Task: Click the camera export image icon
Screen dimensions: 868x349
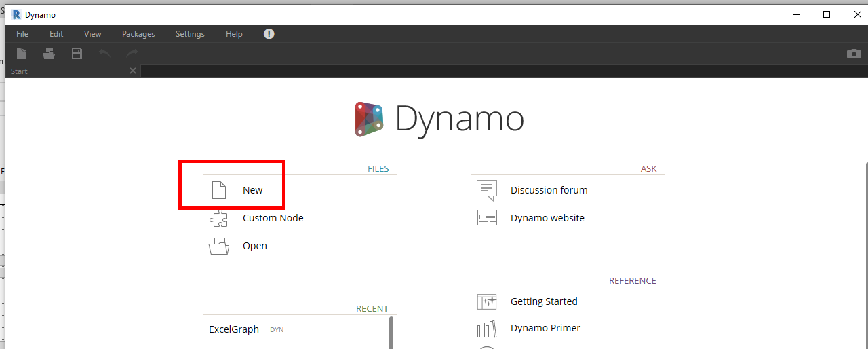Action: coord(854,54)
